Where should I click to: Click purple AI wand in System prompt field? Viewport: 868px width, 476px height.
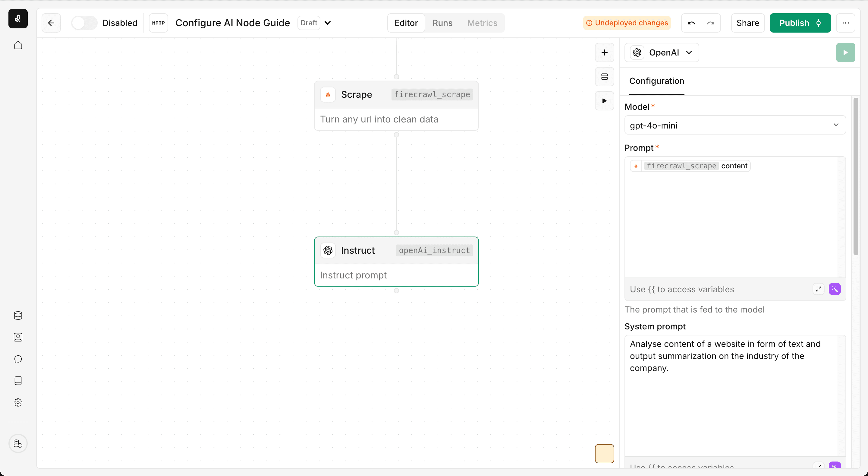835,465
